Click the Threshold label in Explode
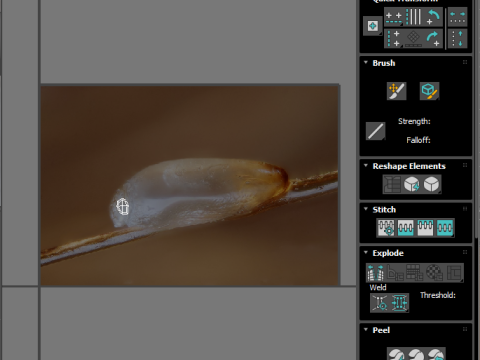This screenshot has width=480, height=360. [x=438, y=295]
